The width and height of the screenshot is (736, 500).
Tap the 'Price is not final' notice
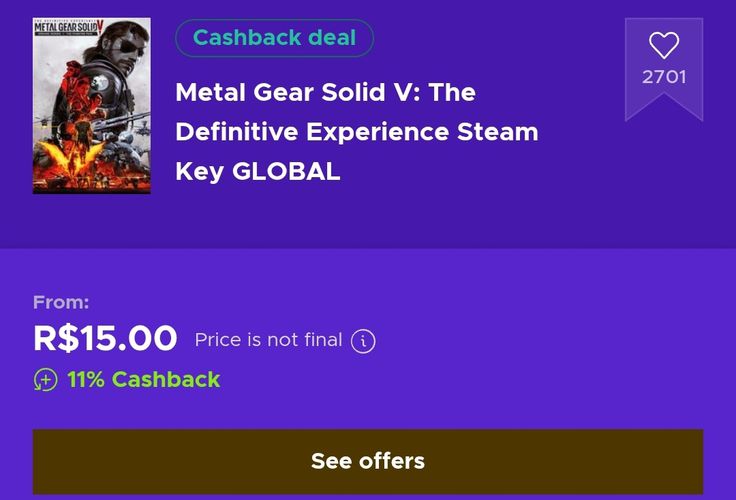[268, 340]
